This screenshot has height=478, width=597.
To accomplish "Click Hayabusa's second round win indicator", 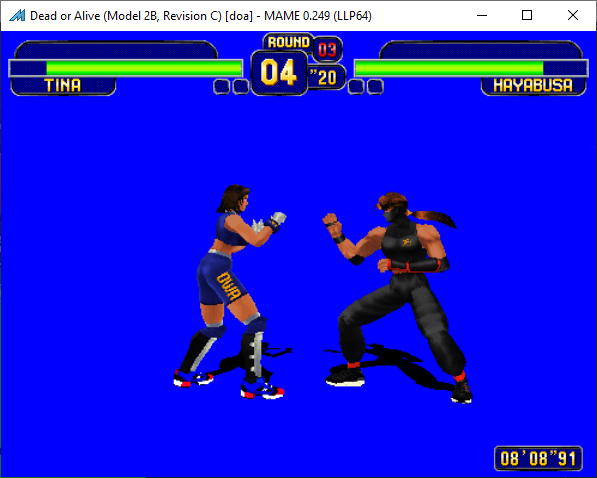I will [x=375, y=86].
